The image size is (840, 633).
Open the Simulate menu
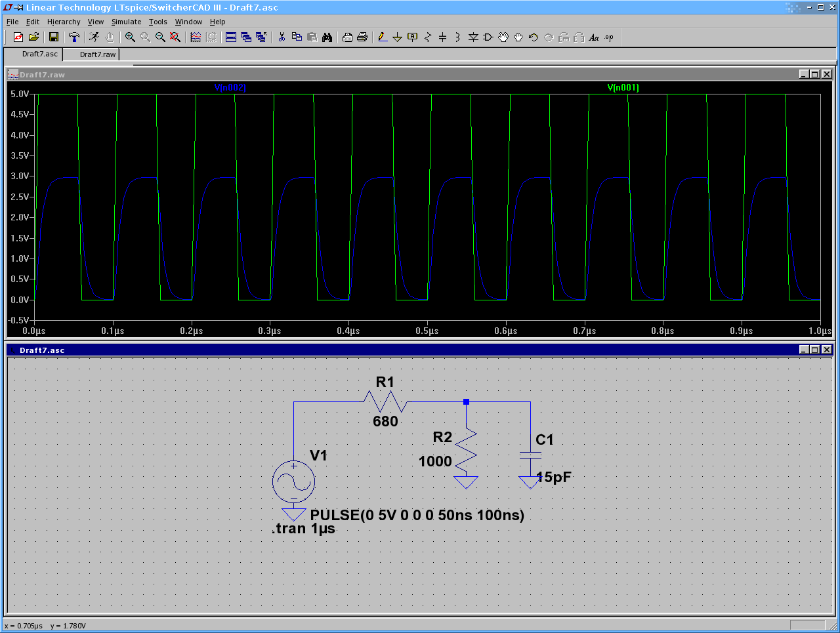[126, 22]
